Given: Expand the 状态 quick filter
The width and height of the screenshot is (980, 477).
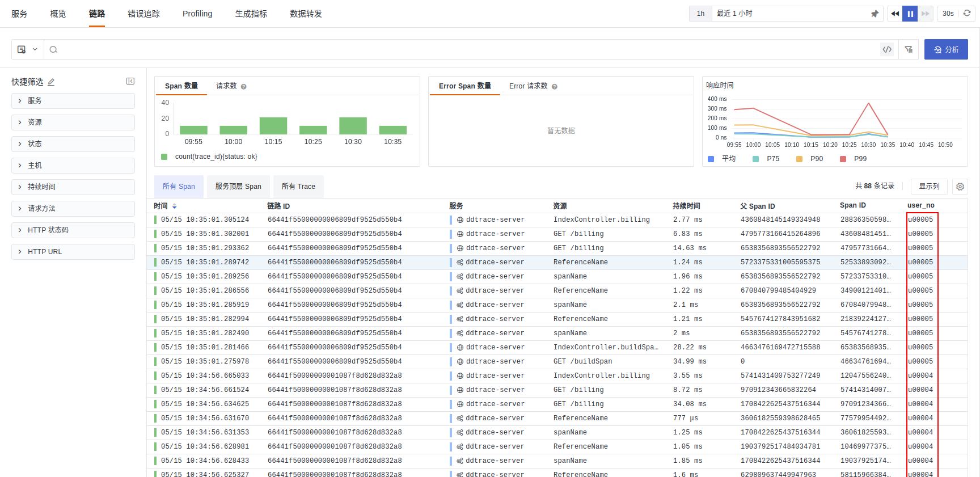Looking at the screenshot, I should click(x=73, y=143).
